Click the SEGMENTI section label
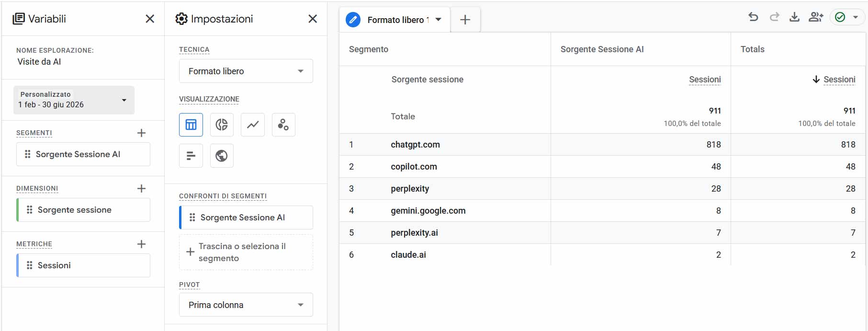 (x=34, y=133)
